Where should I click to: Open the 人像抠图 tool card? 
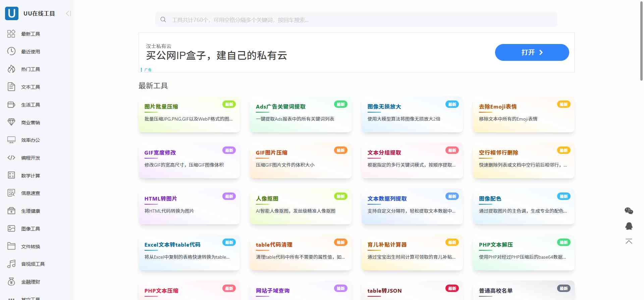pos(301,206)
